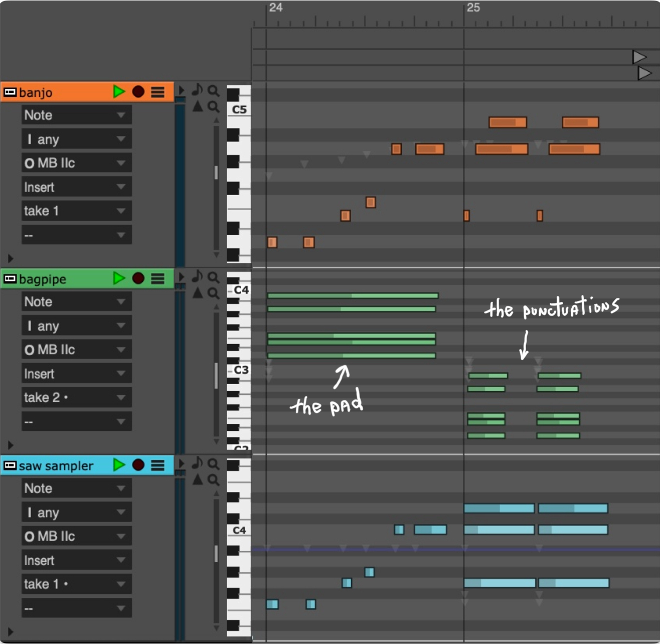This screenshot has height=644, width=660.
Task: Click the bagpipe track type icon
Action: pyautogui.click(x=10, y=279)
